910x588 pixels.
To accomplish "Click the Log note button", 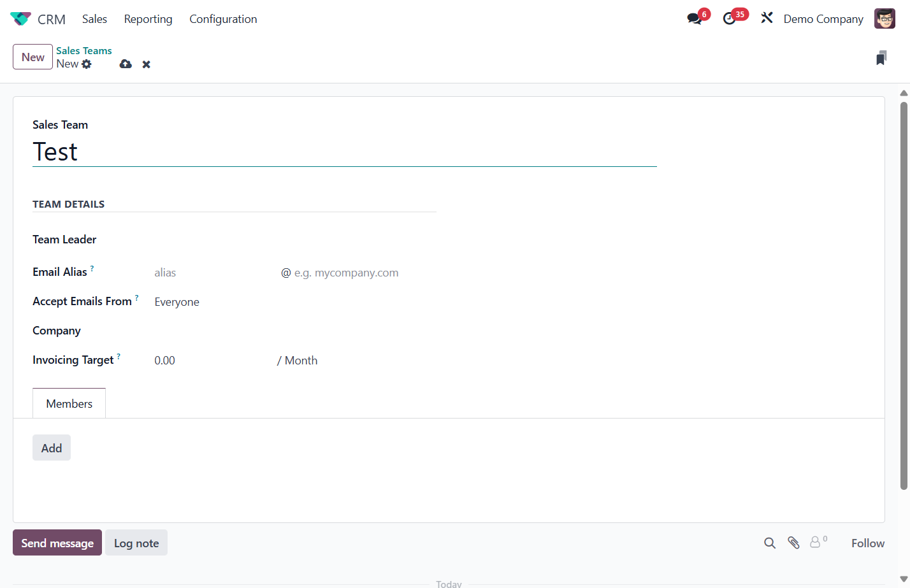I will 136,543.
